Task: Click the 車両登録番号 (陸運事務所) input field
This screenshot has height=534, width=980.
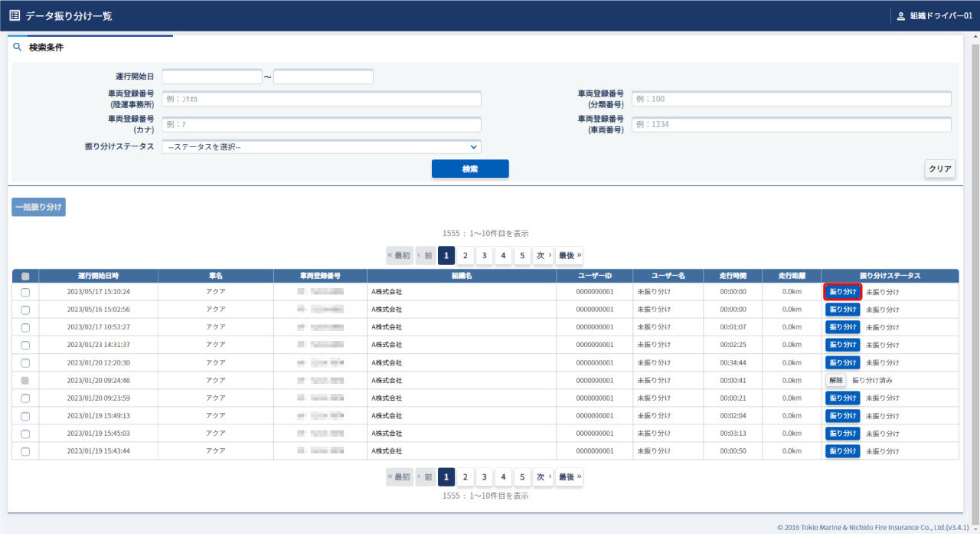Action: (x=321, y=99)
